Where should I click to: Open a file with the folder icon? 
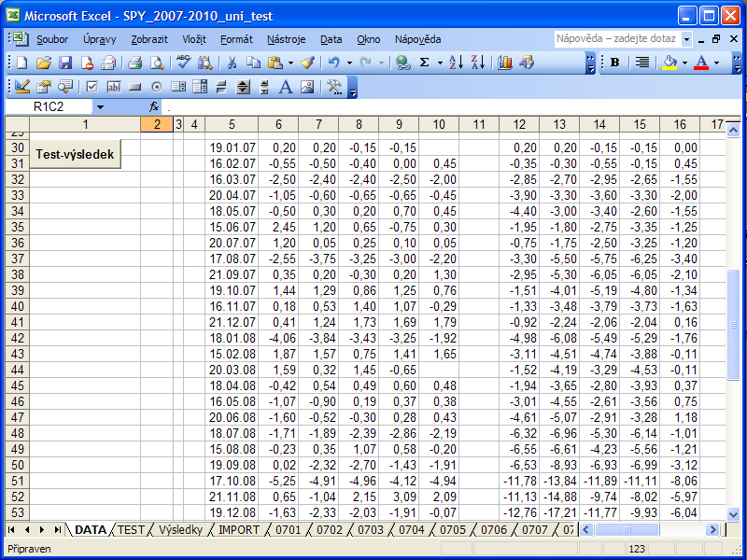pyautogui.click(x=43, y=63)
